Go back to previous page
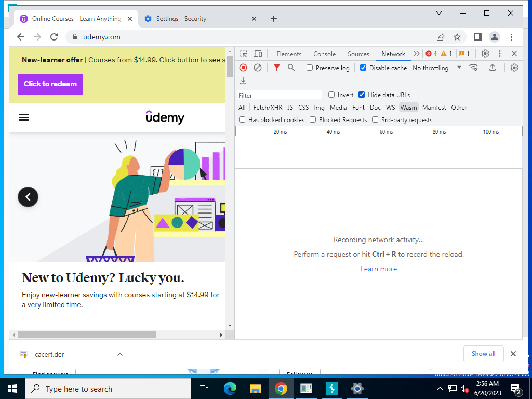The image size is (532, 399). pos(21,37)
